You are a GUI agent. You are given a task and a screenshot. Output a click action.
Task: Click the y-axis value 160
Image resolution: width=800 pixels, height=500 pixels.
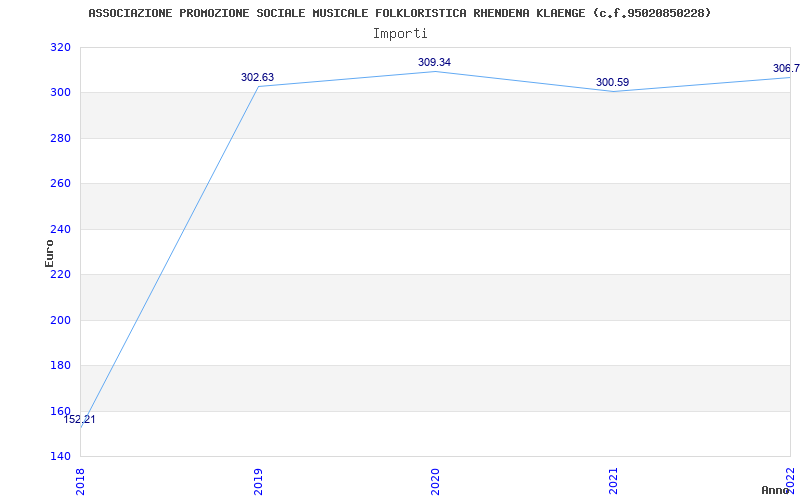60,411
